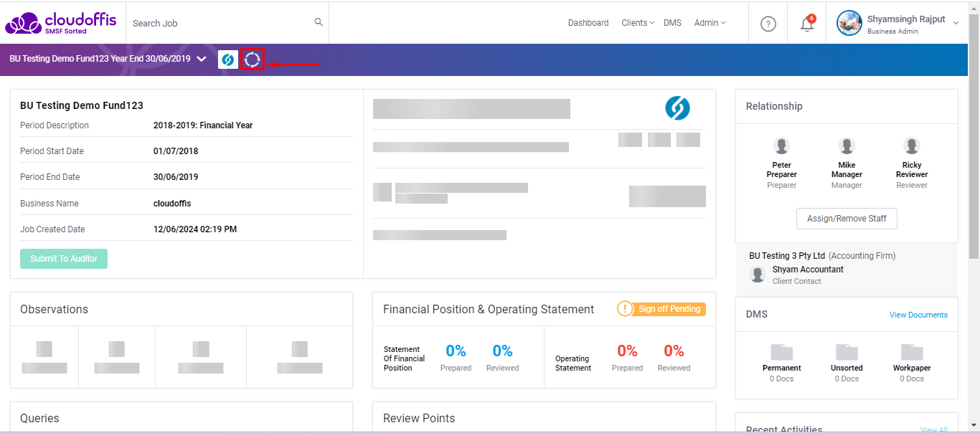Image resolution: width=980 pixels, height=433 pixels.
Task: Click the Financial Position & Operating Statement heading
Action: 489,310
